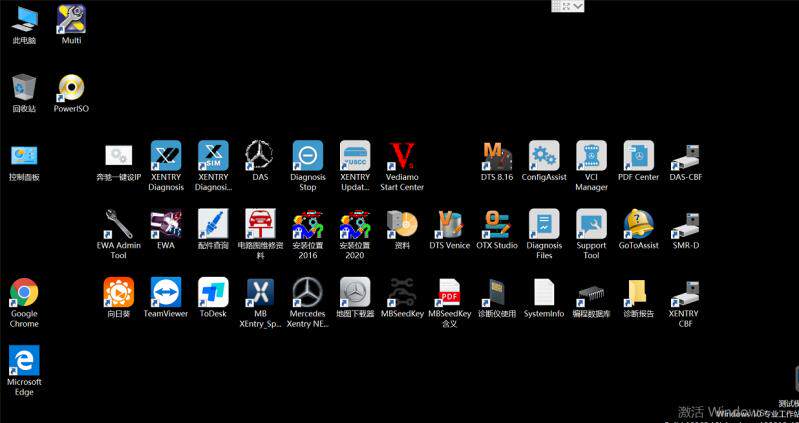Launch the ConfigAssist gear icon
The width and height of the screenshot is (799, 423).
(x=544, y=155)
